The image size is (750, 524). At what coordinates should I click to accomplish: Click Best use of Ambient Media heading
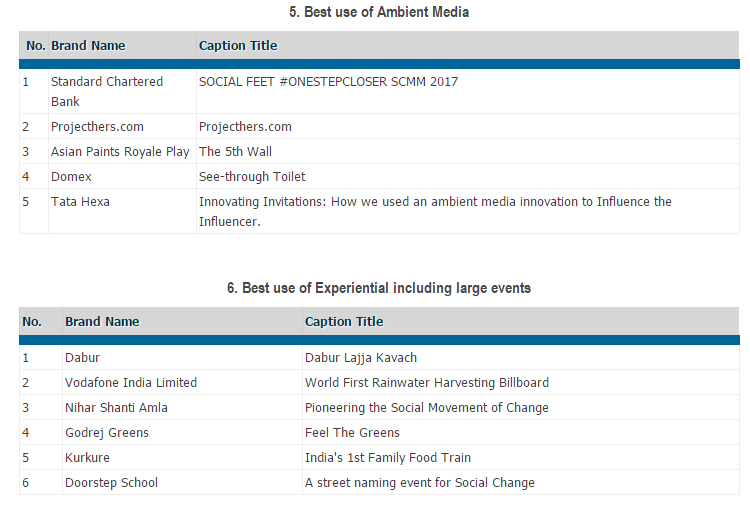(379, 12)
